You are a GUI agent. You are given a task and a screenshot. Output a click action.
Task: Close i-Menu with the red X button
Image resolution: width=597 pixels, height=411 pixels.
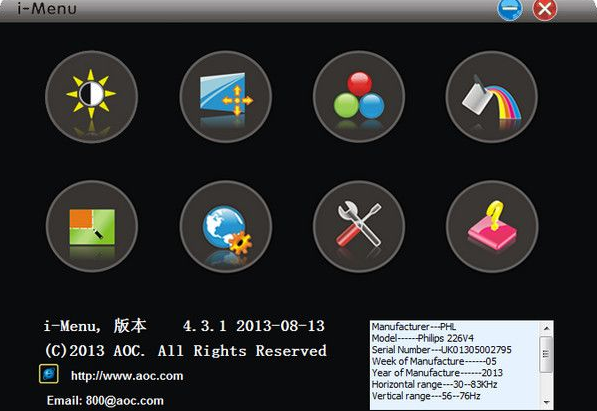544,9
